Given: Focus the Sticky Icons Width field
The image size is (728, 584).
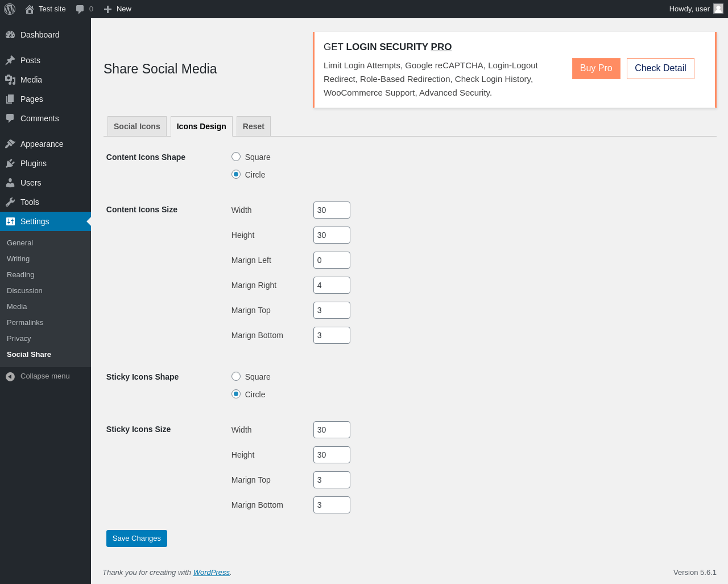Looking at the screenshot, I should [332, 430].
